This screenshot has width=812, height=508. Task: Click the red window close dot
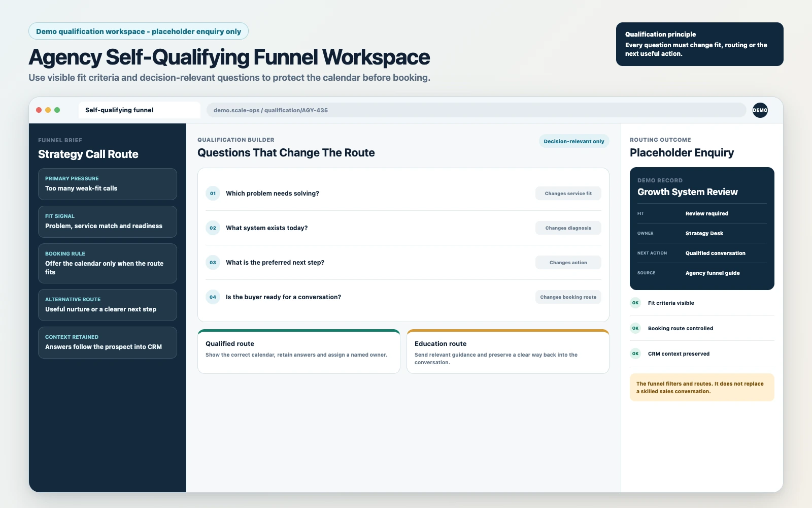tap(39, 110)
